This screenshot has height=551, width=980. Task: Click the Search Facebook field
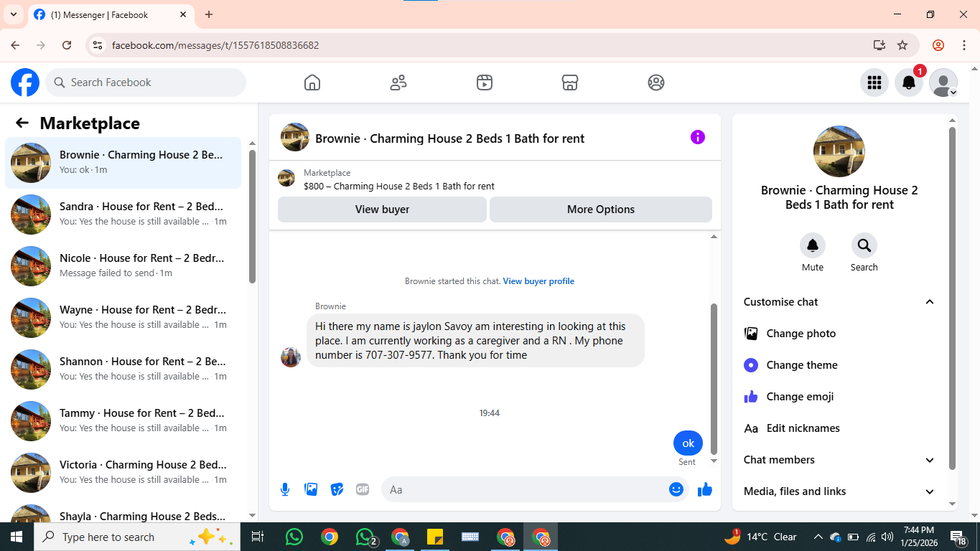(x=146, y=83)
